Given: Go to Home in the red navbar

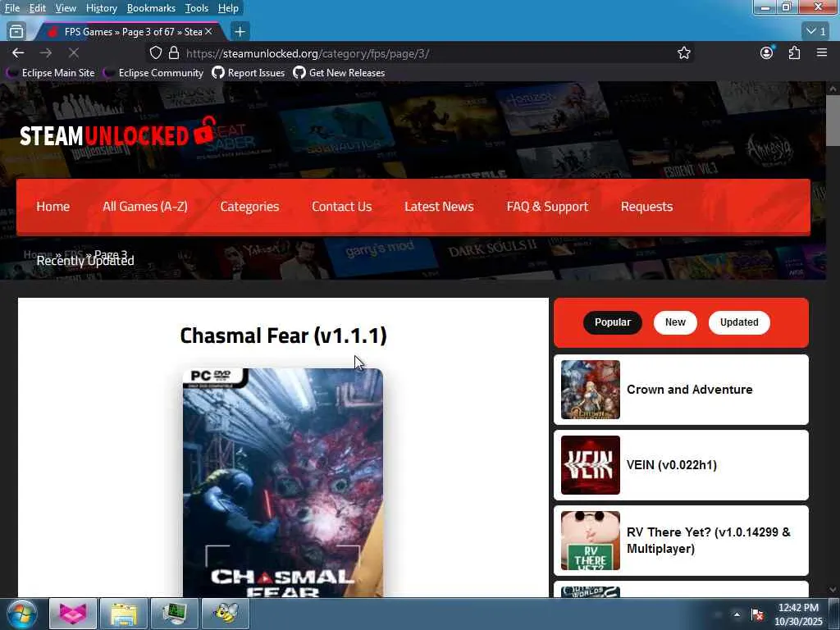Looking at the screenshot, I should click(x=53, y=207).
